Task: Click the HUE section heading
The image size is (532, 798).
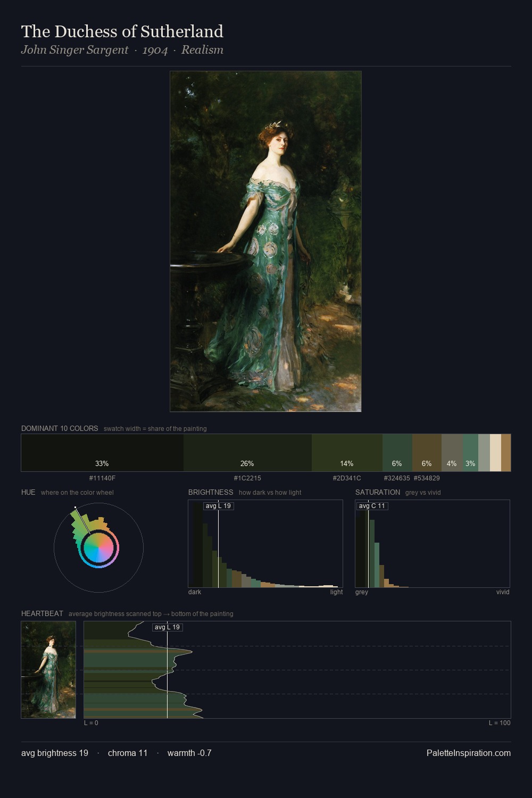Action: point(28,492)
